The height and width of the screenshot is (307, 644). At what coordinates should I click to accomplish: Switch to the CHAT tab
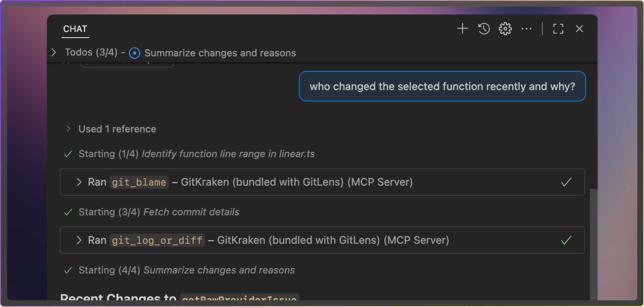pos(75,29)
